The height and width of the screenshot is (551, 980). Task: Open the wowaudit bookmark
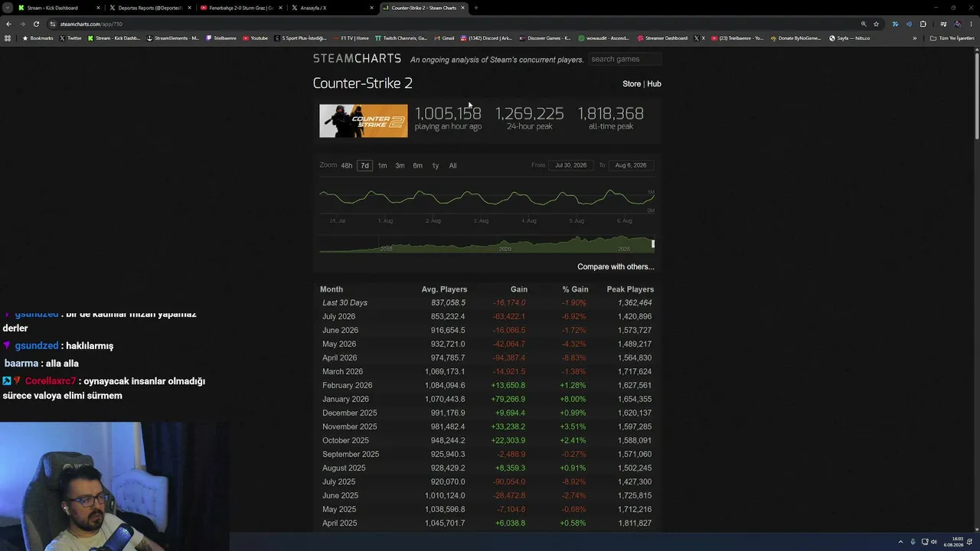(x=604, y=37)
